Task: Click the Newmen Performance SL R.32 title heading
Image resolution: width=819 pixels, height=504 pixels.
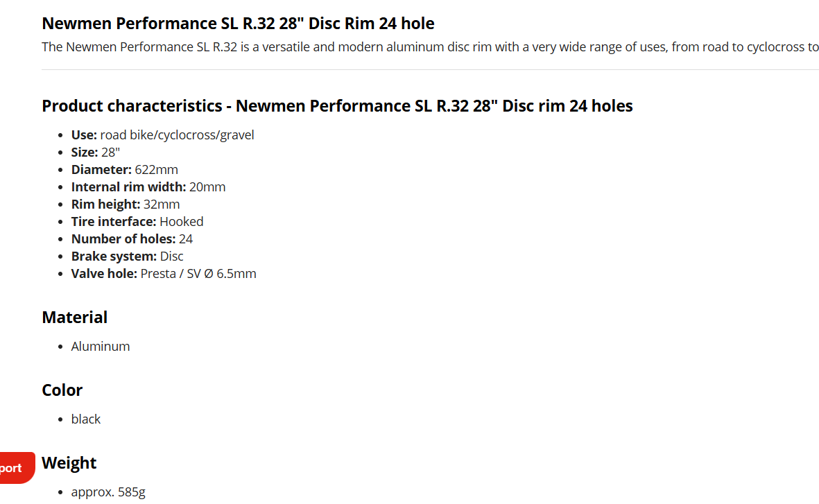Action: coord(238,24)
